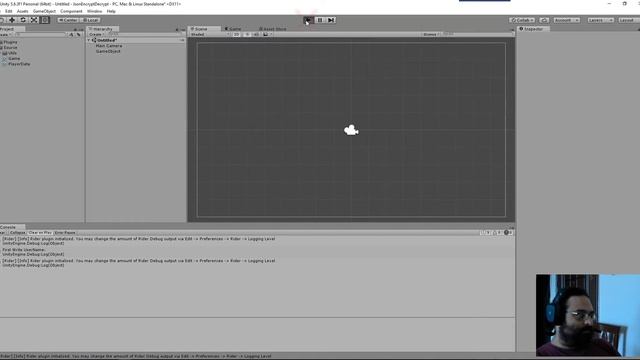This screenshot has width=640, height=360.
Task: Select the Game script asset
Action: pyautogui.click(x=11, y=59)
